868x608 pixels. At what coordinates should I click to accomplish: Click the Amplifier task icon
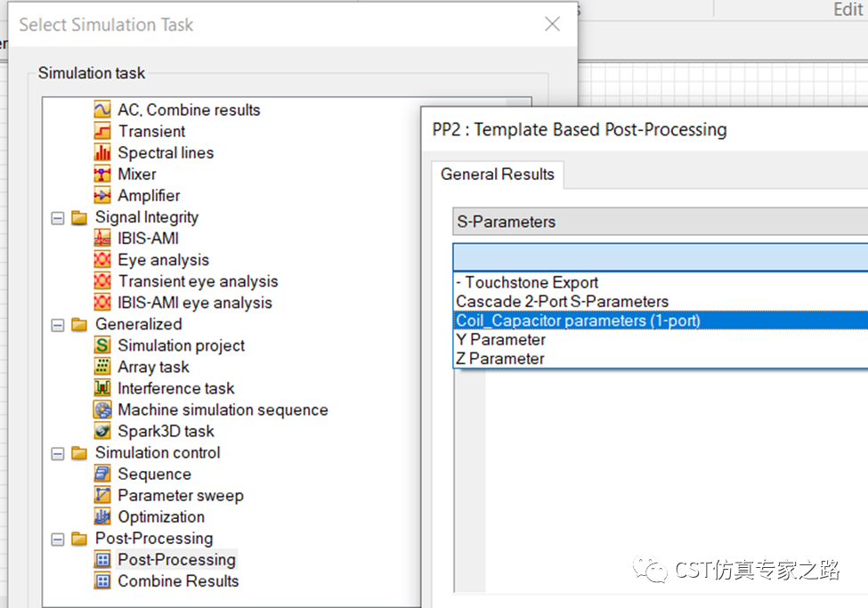point(102,195)
